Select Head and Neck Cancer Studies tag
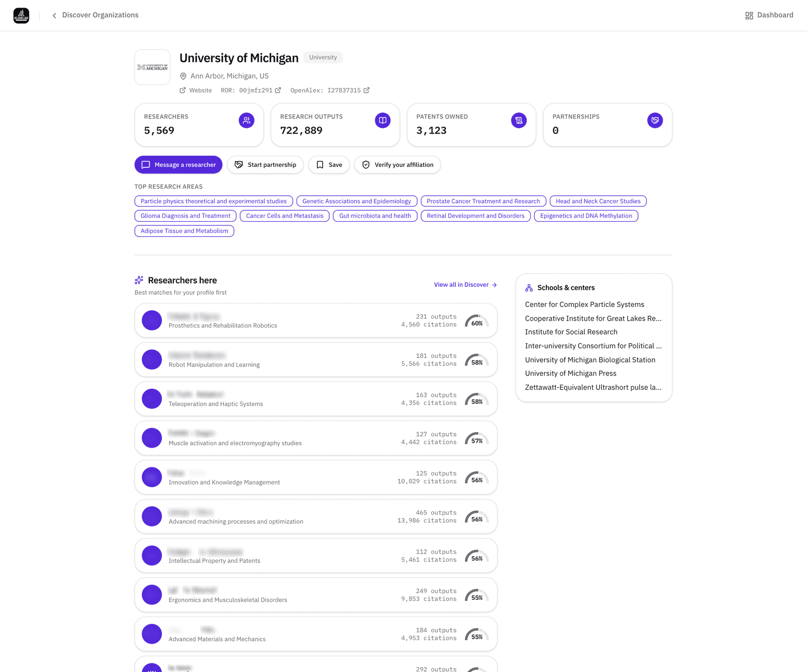Viewport: 807px width, 672px height. click(x=598, y=201)
